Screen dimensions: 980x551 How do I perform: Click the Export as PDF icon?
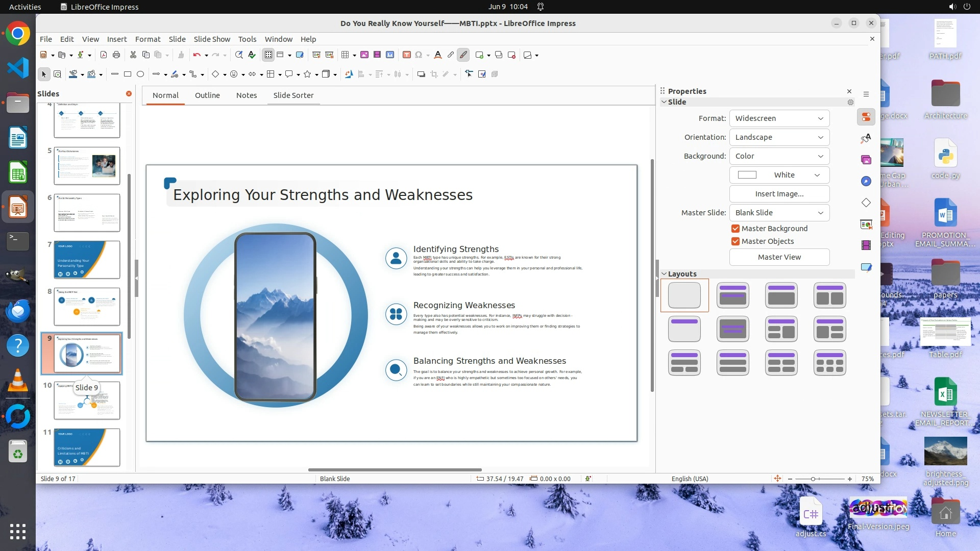tap(104, 55)
